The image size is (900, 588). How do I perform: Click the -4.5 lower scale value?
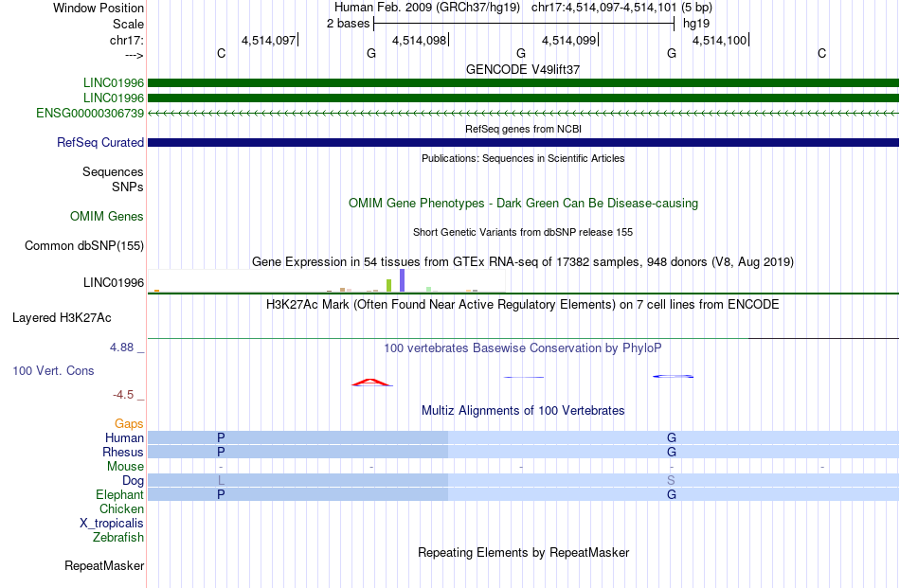pyautogui.click(x=123, y=395)
